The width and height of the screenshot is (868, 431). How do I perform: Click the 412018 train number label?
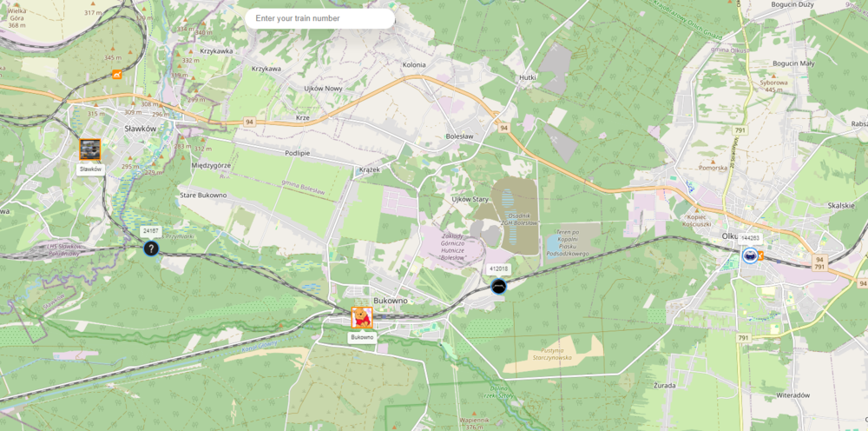tap(498, 269)
